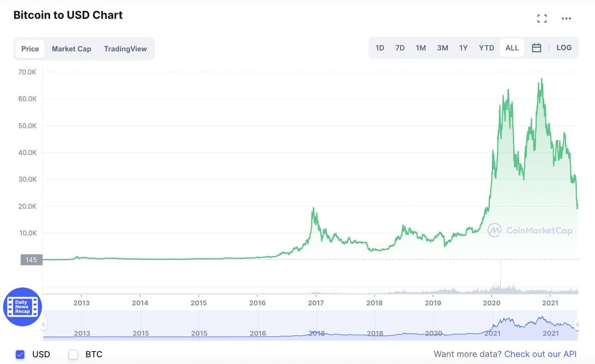Screen dimensions: 595x364
Task: Open fullscreen chart view icon
Action: pos(542,19)
